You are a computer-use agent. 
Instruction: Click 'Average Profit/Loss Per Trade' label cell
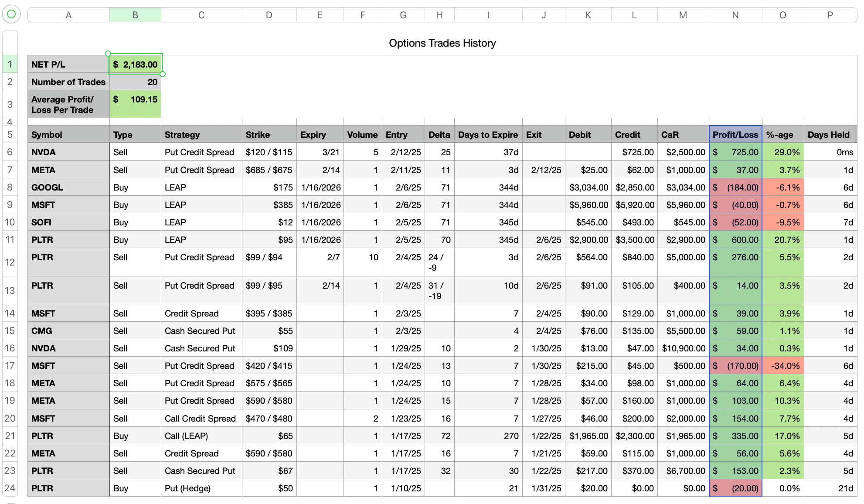tap(68, 104)
